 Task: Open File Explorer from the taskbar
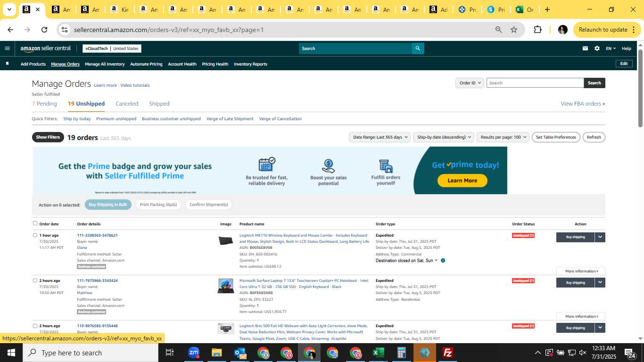click(x=216, y=353)
